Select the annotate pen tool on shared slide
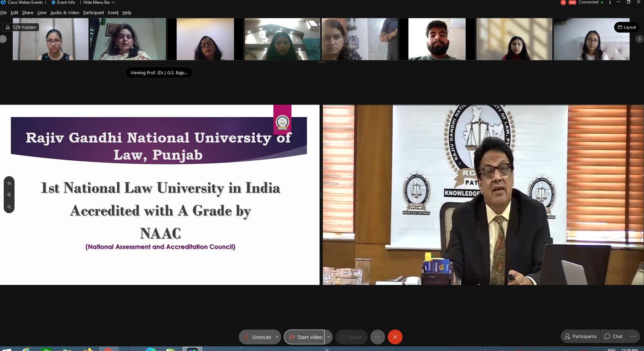This screenshot has height=351, width=644. [9, 183]
